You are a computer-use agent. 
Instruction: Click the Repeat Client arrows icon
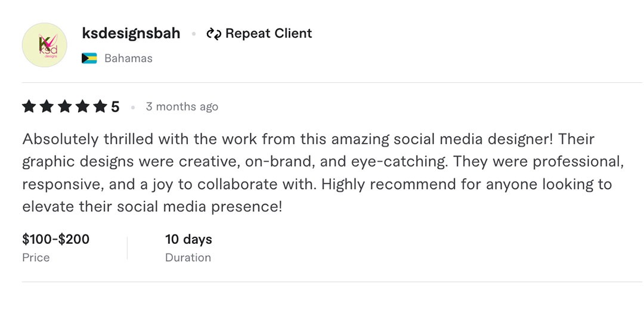(213, 34)
